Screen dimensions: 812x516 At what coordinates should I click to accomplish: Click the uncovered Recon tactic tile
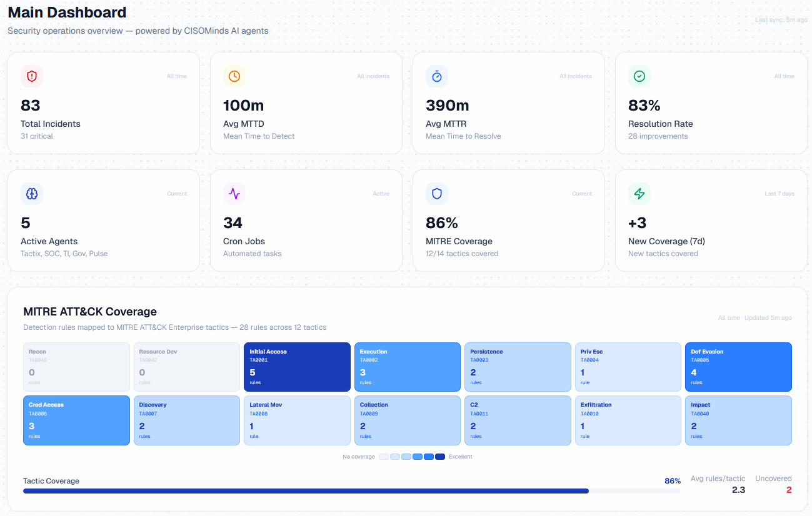(76, 367)
